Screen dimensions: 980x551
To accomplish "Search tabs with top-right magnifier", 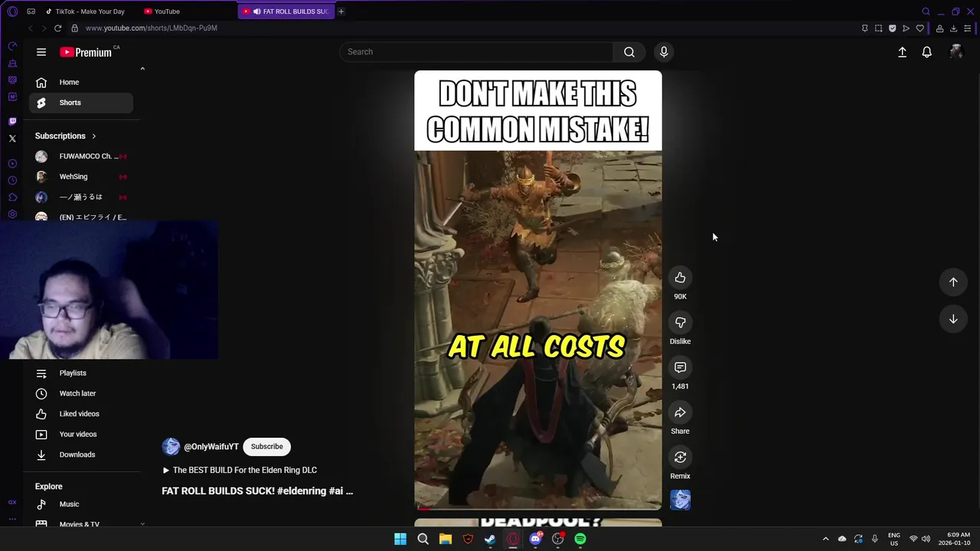I will (926, 11).
